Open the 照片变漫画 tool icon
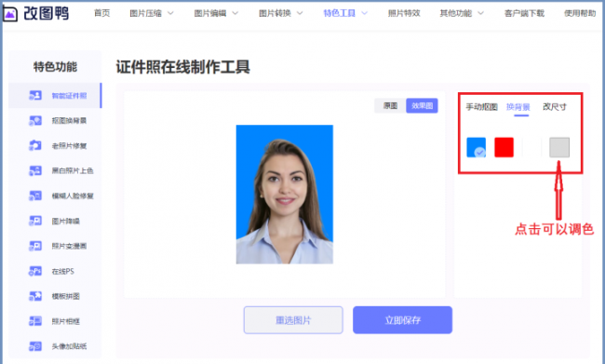Screen dimensions: 605x364 (x=35, y=246)
